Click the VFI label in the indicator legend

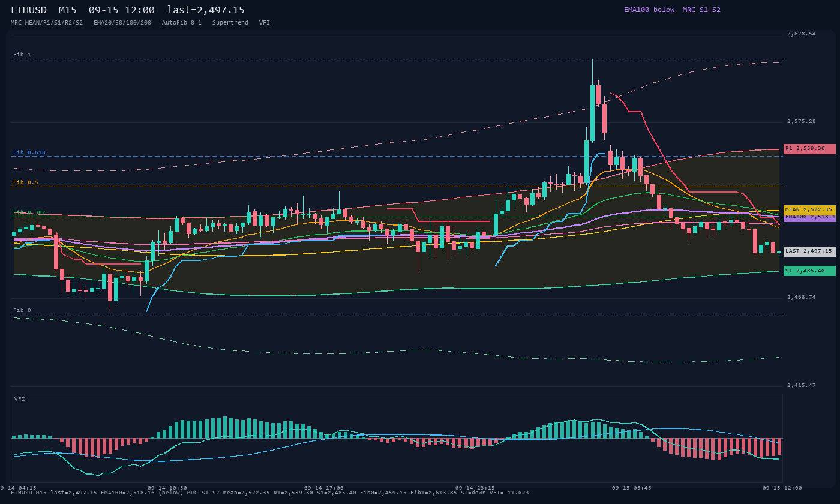[x=265, y=22]
